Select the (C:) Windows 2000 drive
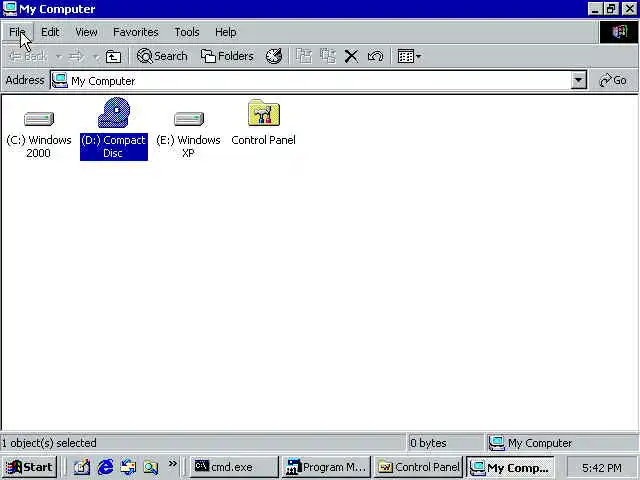The image size is (640, 480). [39, 134]
